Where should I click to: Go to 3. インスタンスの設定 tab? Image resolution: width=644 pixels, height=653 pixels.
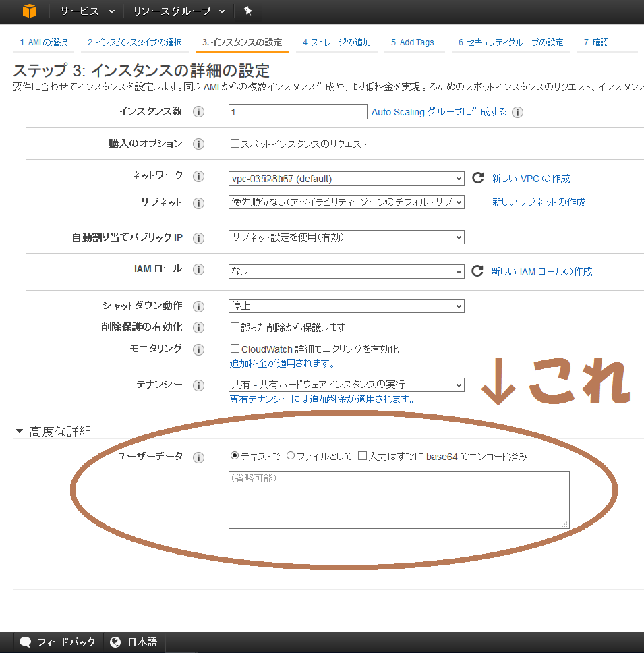coord(242,42)
